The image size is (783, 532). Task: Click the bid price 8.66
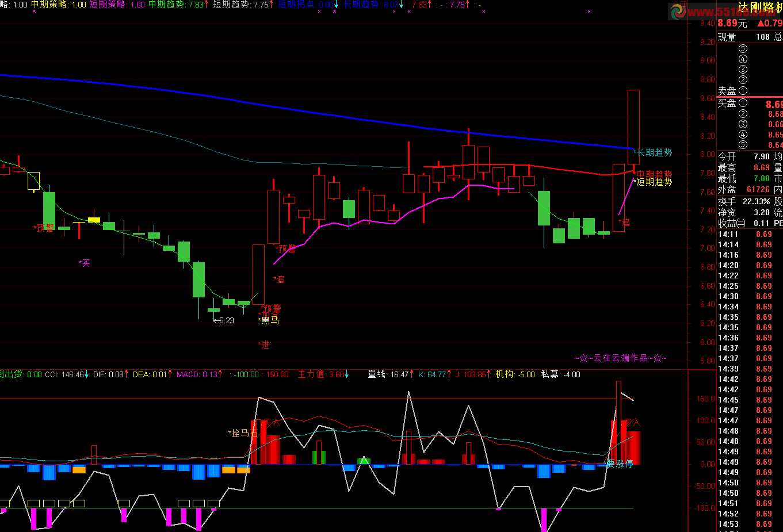[775, 124]
